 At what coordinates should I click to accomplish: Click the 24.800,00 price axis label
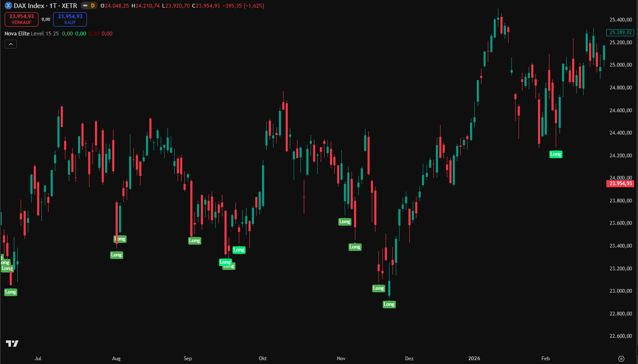click(621, 88)
